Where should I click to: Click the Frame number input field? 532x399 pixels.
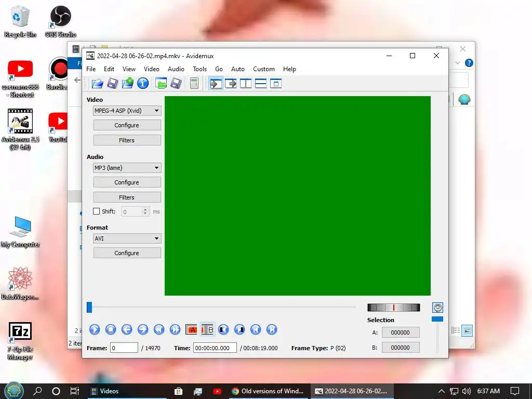[x=124, y=348]
